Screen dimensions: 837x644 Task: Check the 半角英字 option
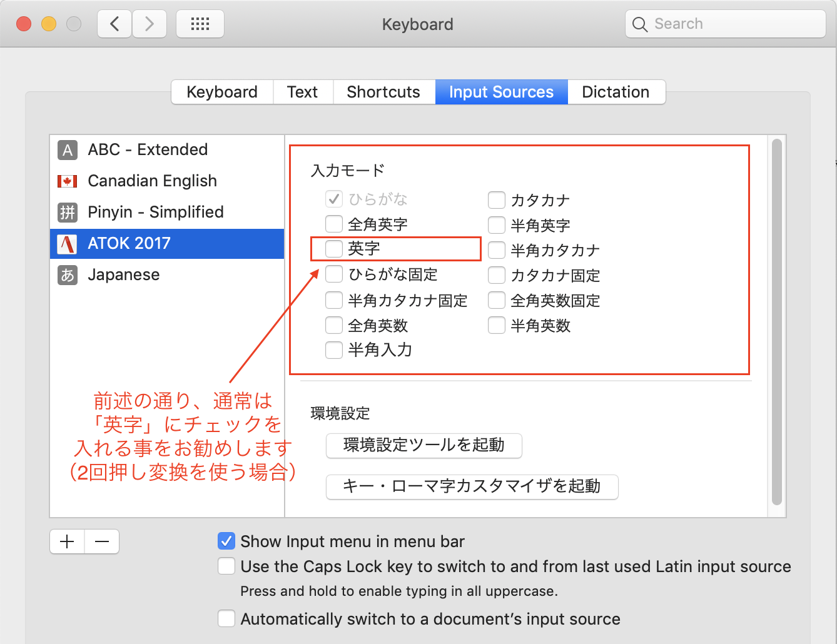coord(497,225)
